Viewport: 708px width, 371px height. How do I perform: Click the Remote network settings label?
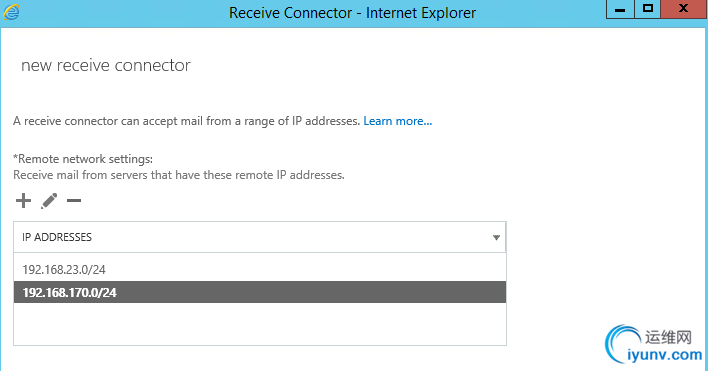83,159
